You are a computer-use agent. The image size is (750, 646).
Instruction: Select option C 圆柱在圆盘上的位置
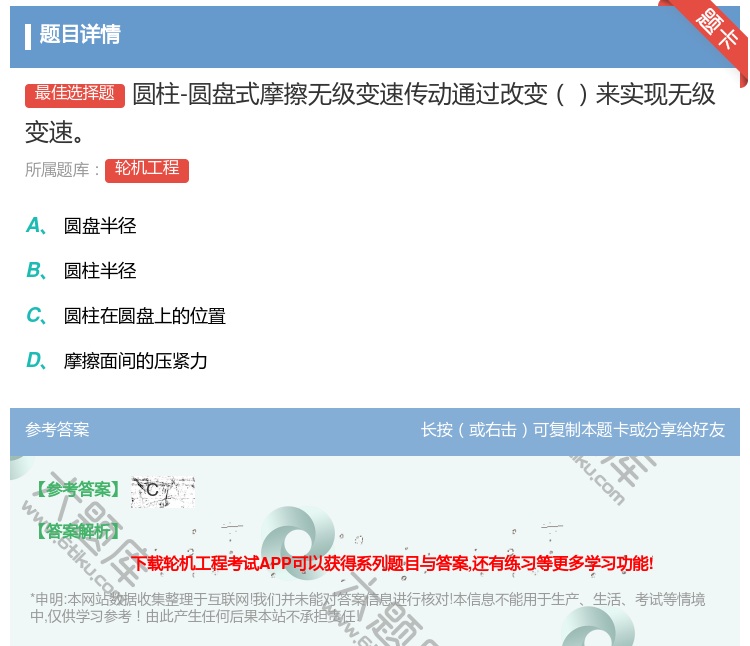[144, 316]
